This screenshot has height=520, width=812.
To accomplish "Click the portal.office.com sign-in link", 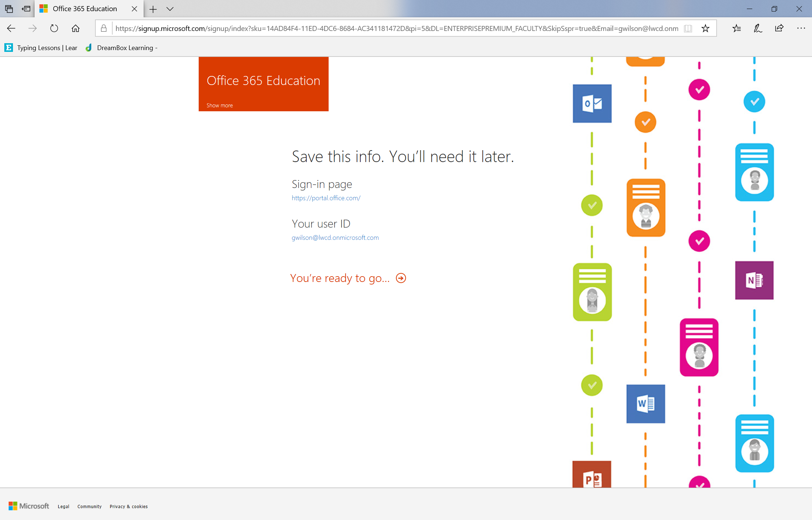I will click(x=325, y=198).
